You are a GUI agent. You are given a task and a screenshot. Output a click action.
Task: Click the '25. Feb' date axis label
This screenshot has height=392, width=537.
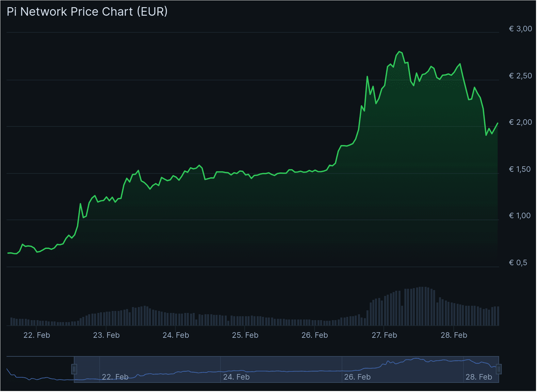coord(245,335)
